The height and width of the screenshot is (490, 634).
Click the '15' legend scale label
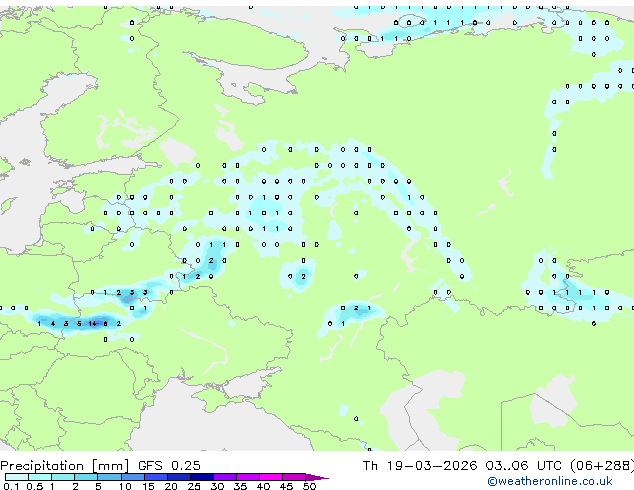click(148, 486)
